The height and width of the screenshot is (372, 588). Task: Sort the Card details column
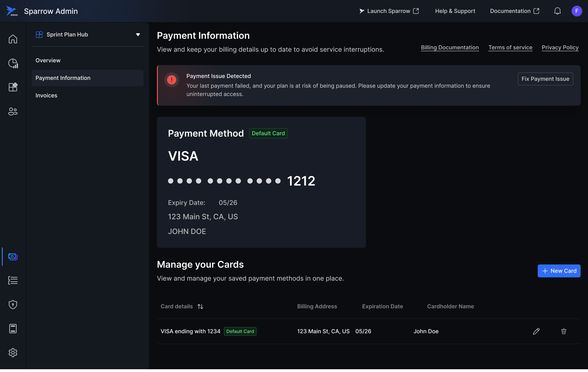(200, 306)
